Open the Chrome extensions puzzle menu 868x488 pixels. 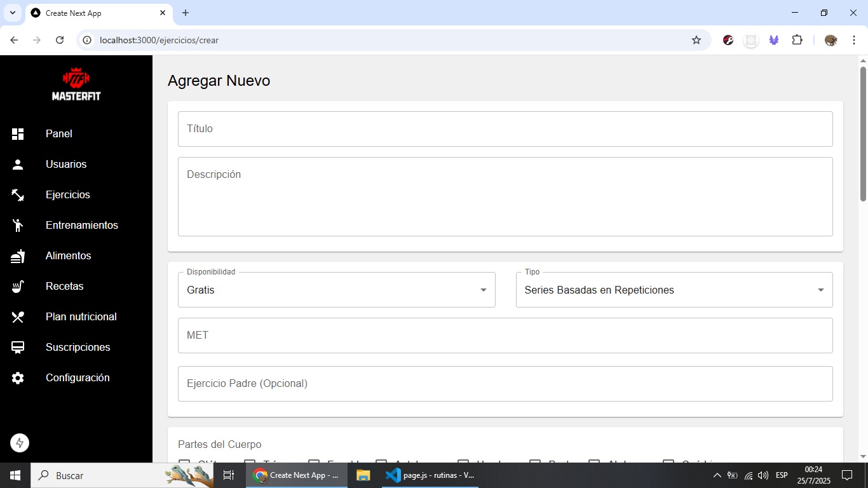pos(797,40)
